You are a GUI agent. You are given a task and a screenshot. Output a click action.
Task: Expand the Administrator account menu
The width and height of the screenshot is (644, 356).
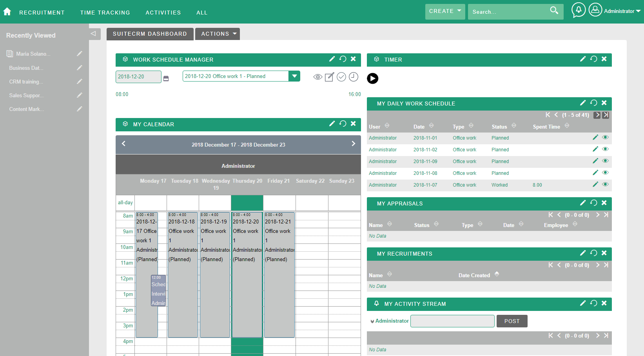pos(622,11)
